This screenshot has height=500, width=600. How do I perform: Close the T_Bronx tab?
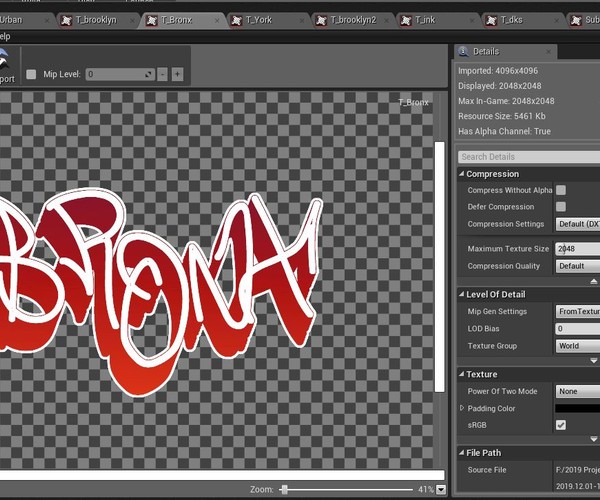point(217,21)
